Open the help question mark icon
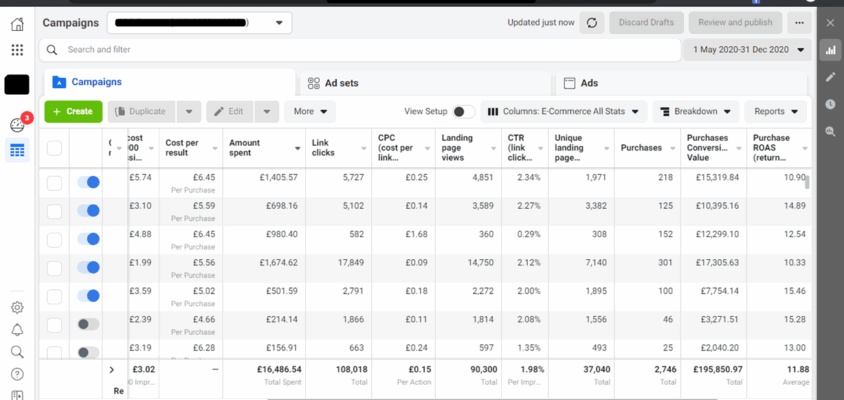Viewport: 844px width, 400px height. pos(17,374)
